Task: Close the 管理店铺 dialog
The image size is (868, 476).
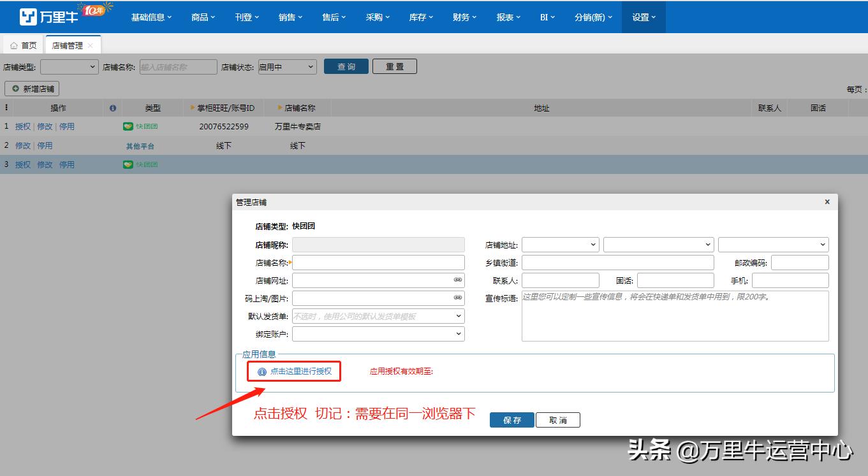Action: [827, 201]
